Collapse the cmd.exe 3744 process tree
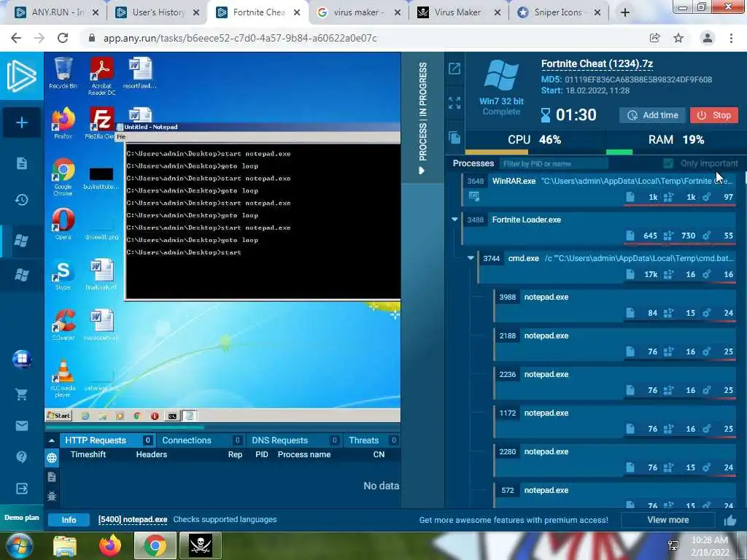 pos(471,258)
